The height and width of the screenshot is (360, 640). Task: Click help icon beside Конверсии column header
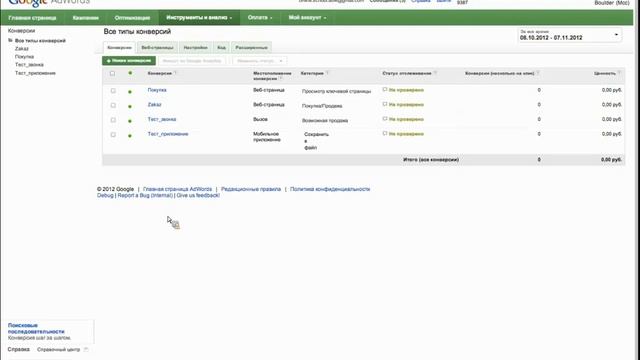click(x=176, y=73)
